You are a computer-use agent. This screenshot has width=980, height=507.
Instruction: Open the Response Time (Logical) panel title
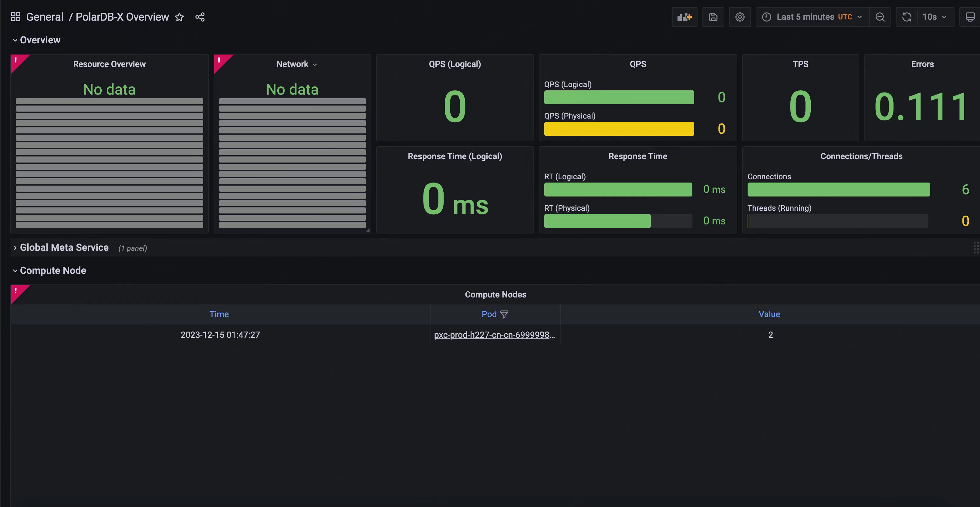pos(455,156)
